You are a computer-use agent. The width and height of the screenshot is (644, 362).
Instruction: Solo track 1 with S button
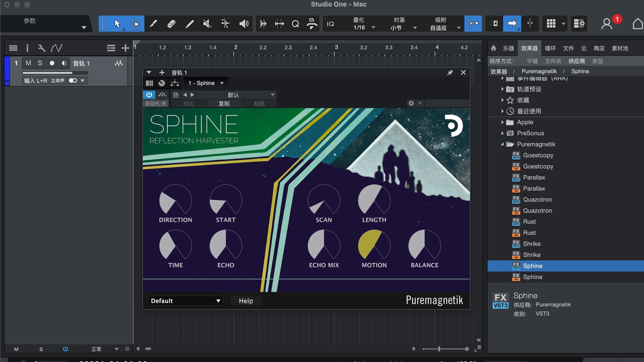click(x=40, y=63)
